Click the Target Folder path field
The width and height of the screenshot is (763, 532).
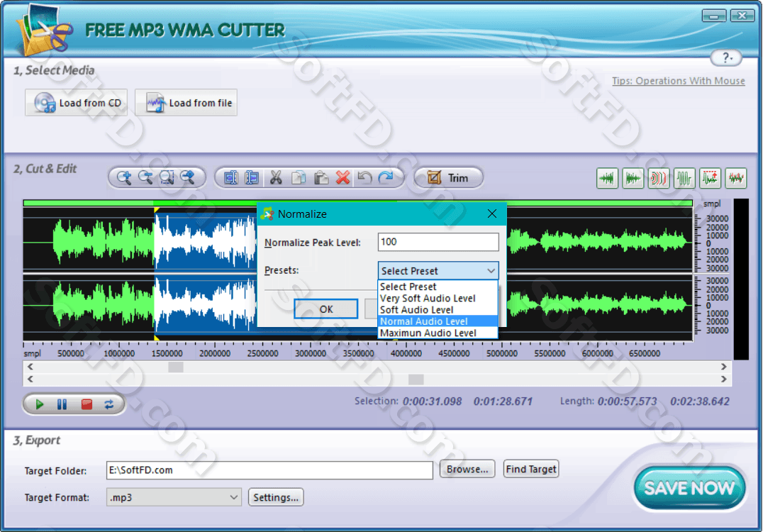point(269,470)
